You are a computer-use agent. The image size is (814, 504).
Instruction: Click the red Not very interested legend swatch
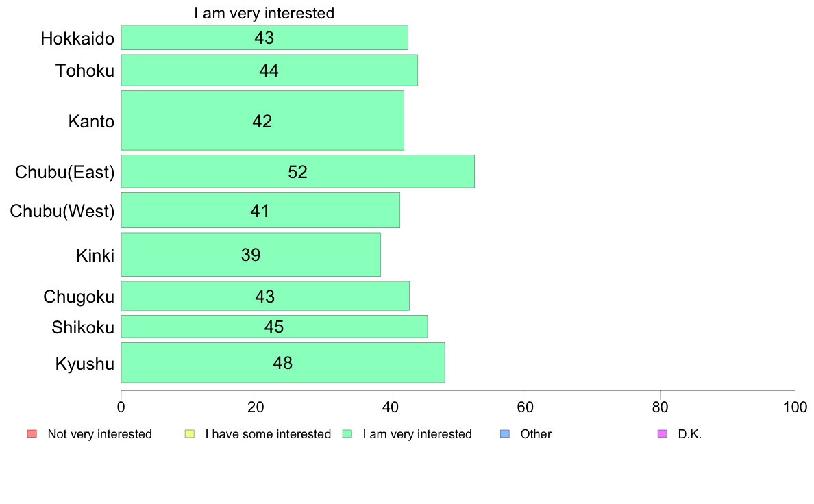(32, 434)
